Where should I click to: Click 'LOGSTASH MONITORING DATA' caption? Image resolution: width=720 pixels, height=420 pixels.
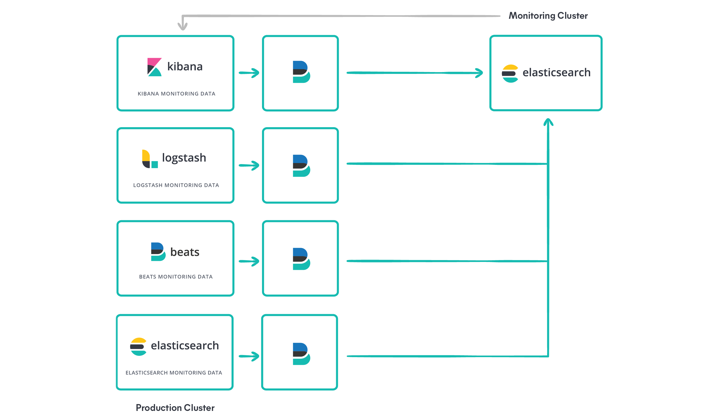coord(176,185)
